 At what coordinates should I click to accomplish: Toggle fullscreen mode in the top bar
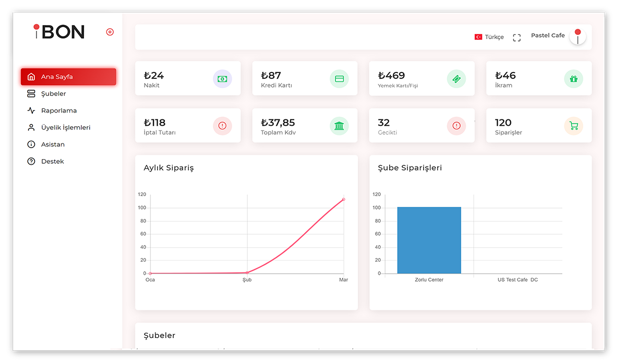516,38
